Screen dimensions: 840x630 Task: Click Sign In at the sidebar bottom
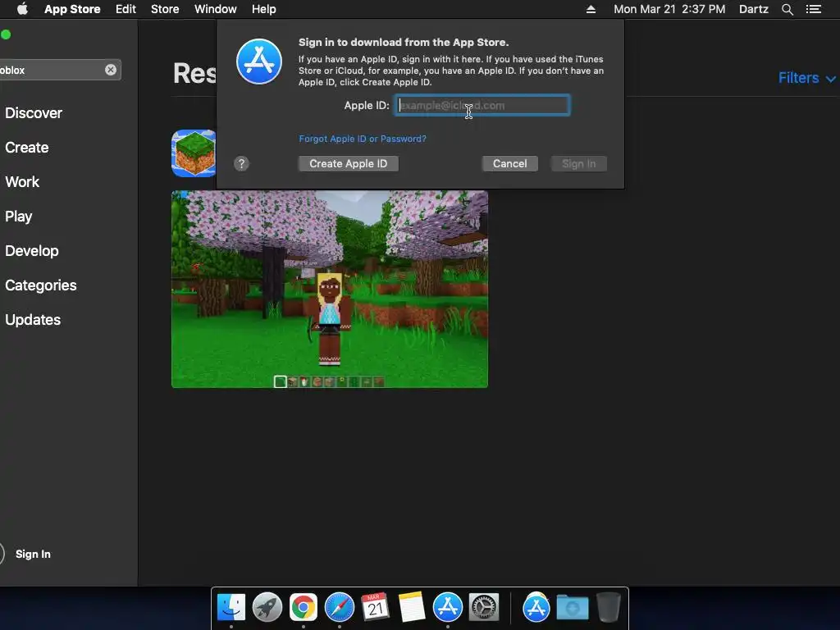33,554
